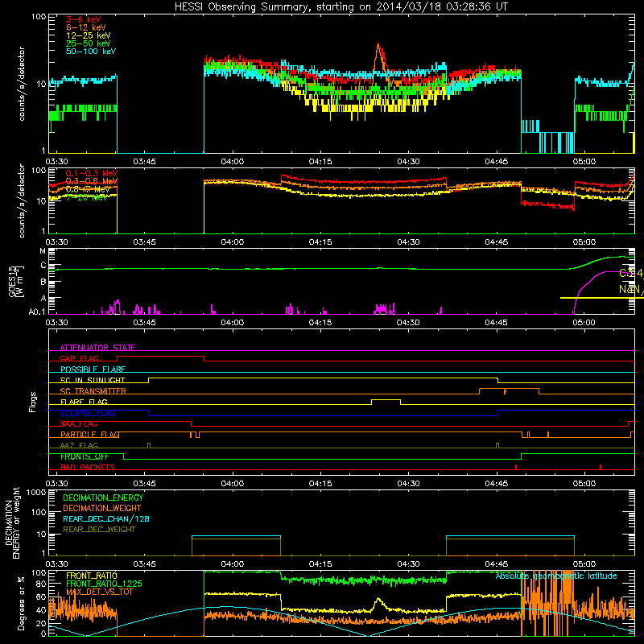The image size is (644, 644).
Task: Click the yellow horizontal bar in GOES panel
Action: pos(601,298)
